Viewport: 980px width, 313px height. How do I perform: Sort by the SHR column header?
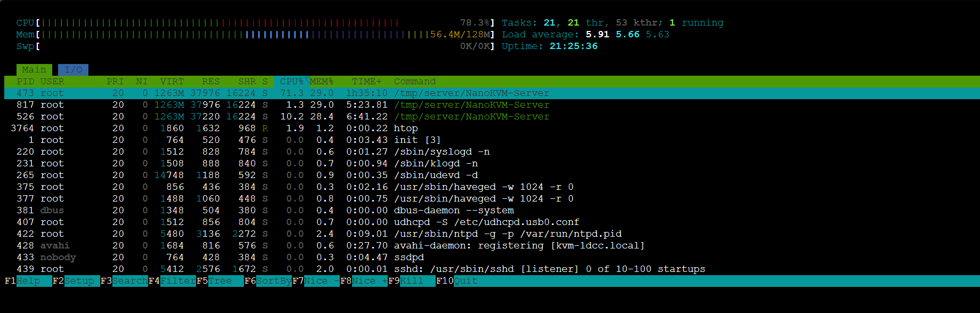[x=247, y=82]
